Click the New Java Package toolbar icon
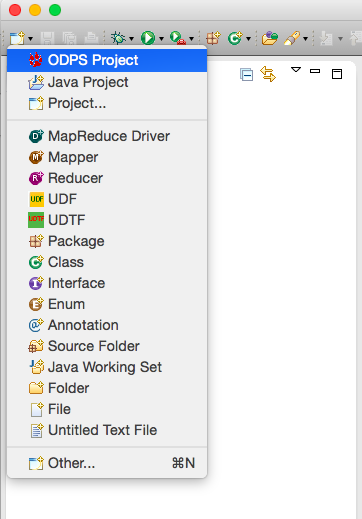Screen dimensions: 362x519 coord(213,38)
